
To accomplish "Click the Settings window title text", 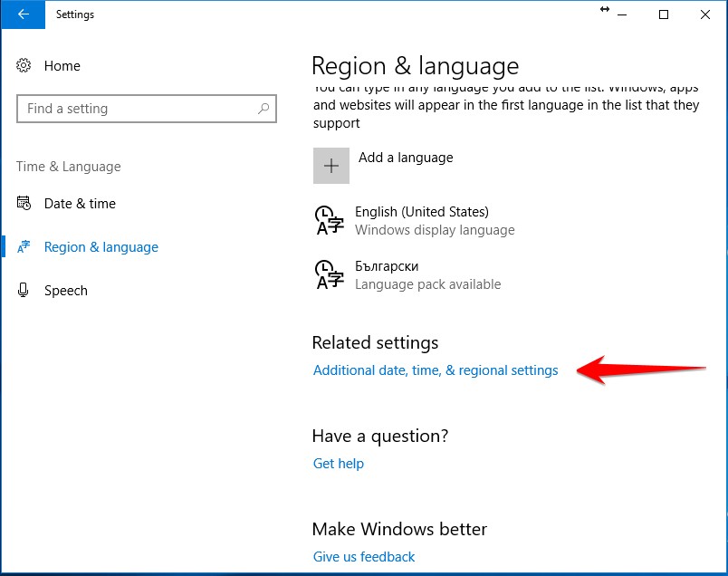I will pos(75,14).
